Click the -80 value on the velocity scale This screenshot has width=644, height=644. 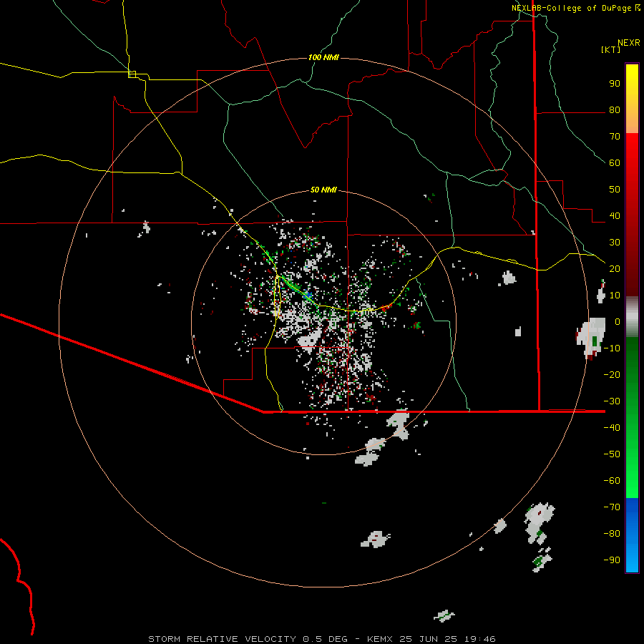pyautogui.click(x=612, y=534)
